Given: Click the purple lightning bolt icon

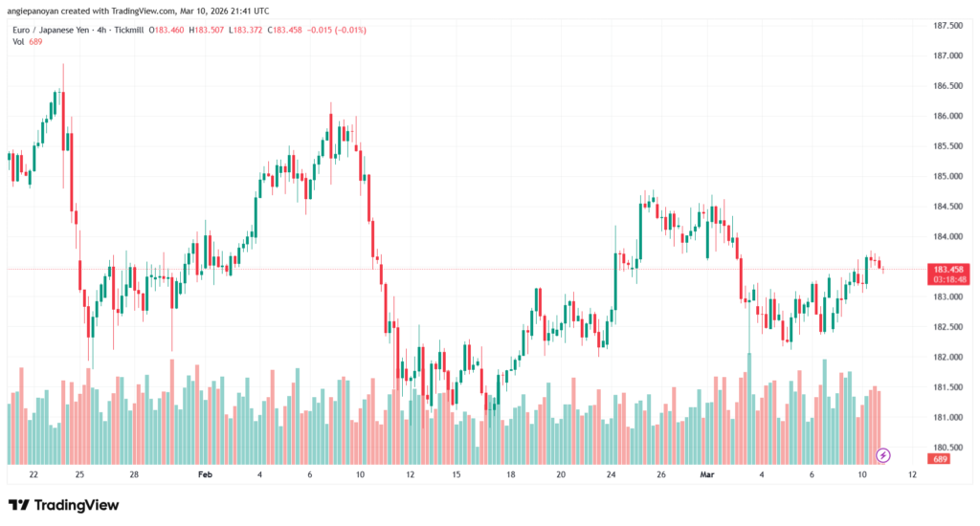Looking at the screenshot, I should pyautogui.click(x=883, y=454).
